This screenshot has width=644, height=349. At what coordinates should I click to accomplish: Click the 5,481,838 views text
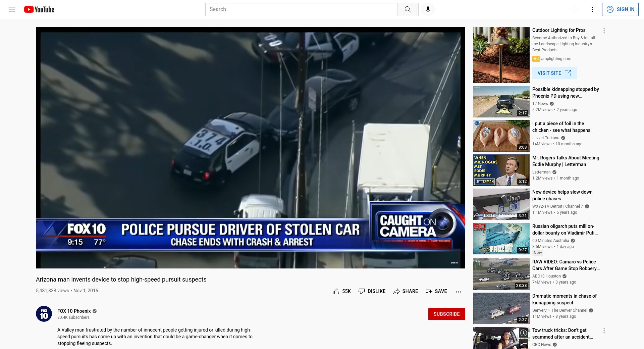[x=52, y=291]
